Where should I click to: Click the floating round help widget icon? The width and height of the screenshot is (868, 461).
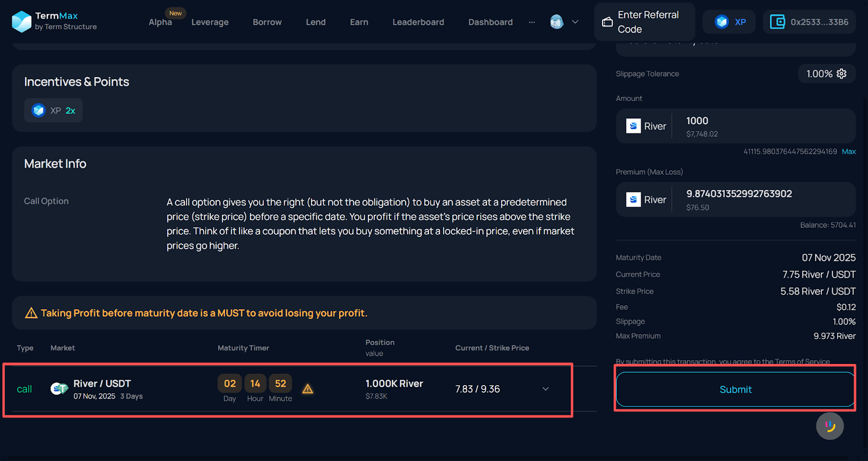pyautogui.click(x=829, y=426)
